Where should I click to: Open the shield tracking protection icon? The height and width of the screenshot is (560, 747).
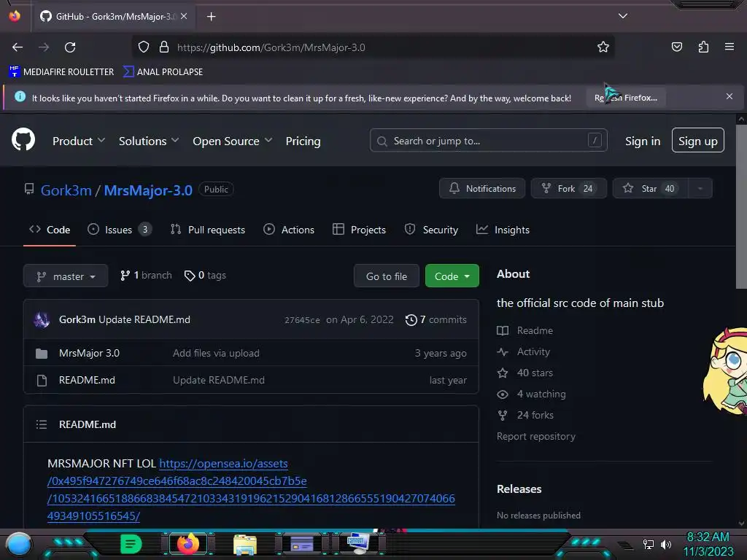144,47
